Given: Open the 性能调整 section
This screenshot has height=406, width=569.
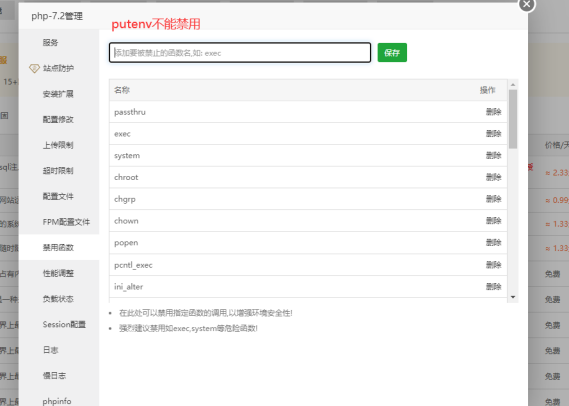Looking at the screenshot, I should click(x=58, y=273).
